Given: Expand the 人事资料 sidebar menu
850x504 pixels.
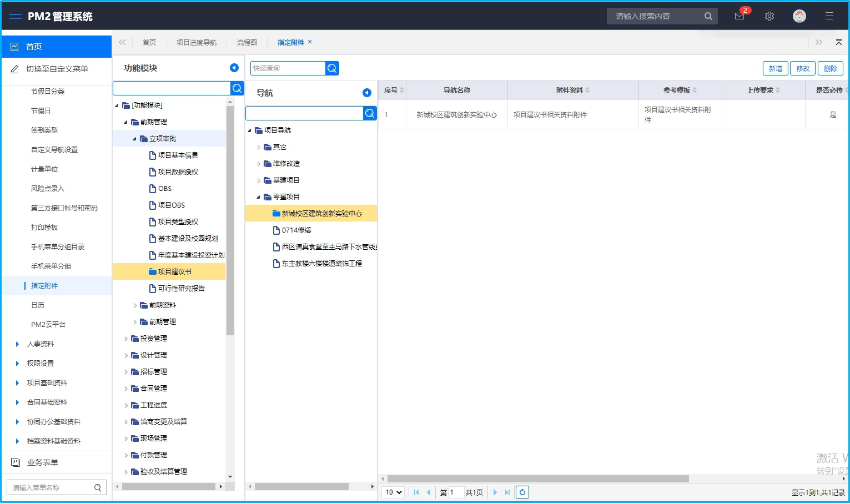Looking at the screenshot, I should (x=18, y=344).
